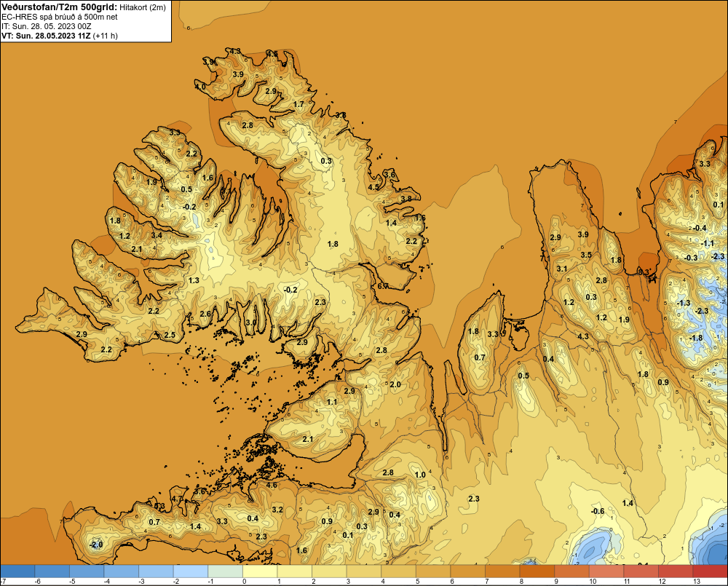Viewport: 728px width, 586px height.
Task: Click the map temperature value '2.6'
Action: coord(205,314)
